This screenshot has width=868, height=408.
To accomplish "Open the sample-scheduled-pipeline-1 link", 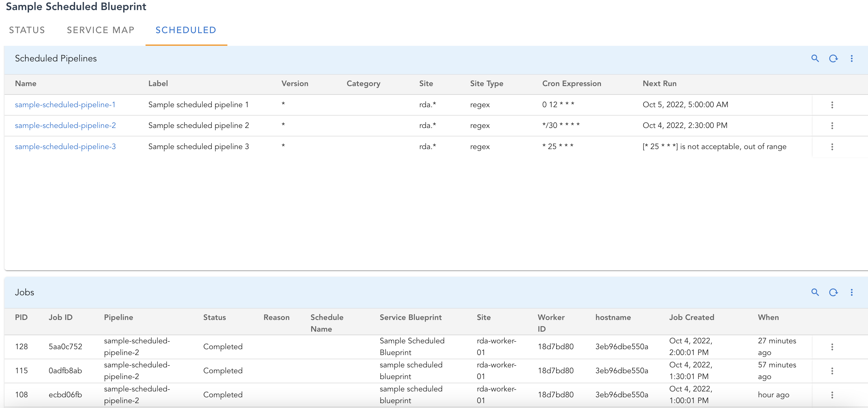I will click(x=65, y=105).
